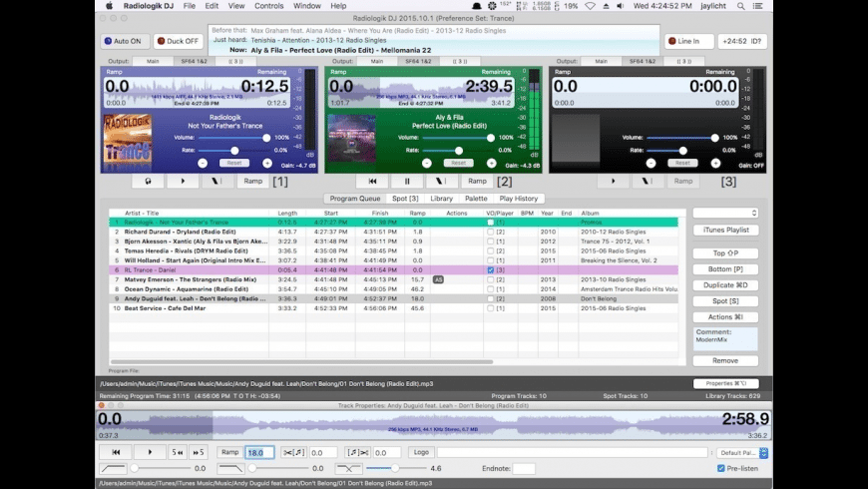
Task: Decrease rate with minus icon on player 2
Action: [427, 164]
